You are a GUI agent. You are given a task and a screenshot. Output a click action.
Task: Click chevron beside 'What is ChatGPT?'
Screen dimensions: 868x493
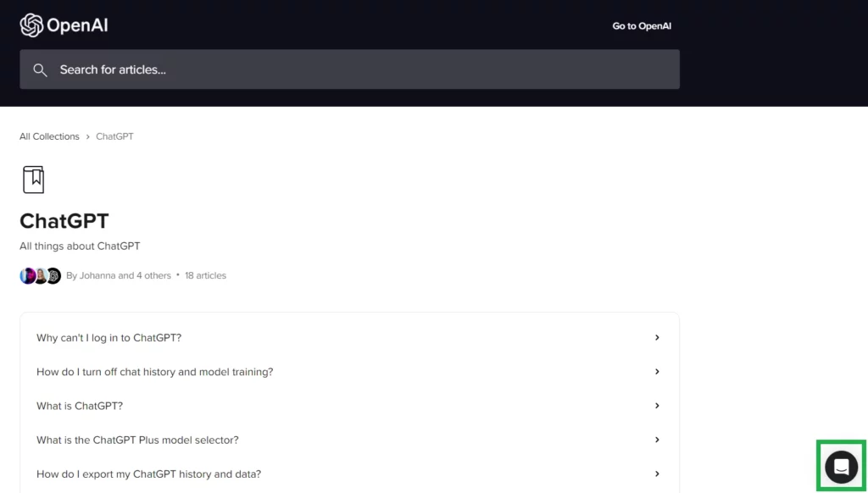[657, 406]
